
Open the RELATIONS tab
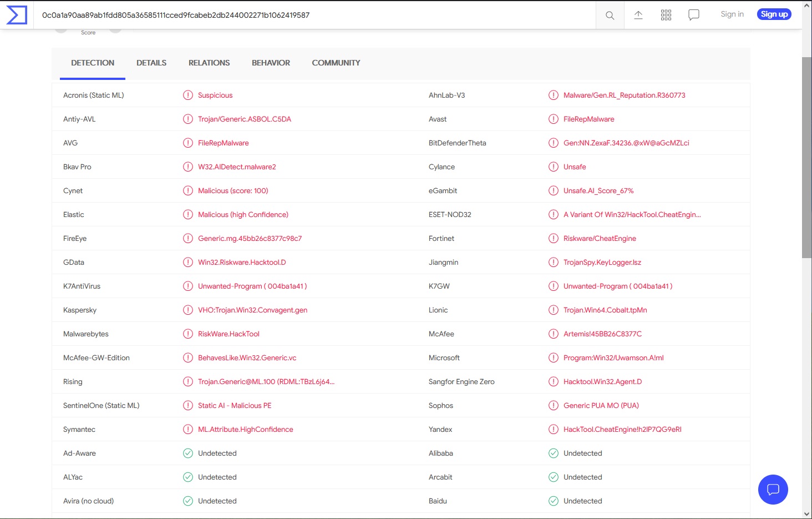(x=209, y=63)
